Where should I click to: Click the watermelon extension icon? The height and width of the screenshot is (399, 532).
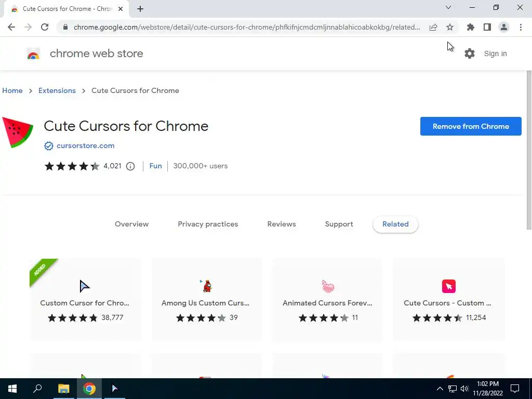18,132
